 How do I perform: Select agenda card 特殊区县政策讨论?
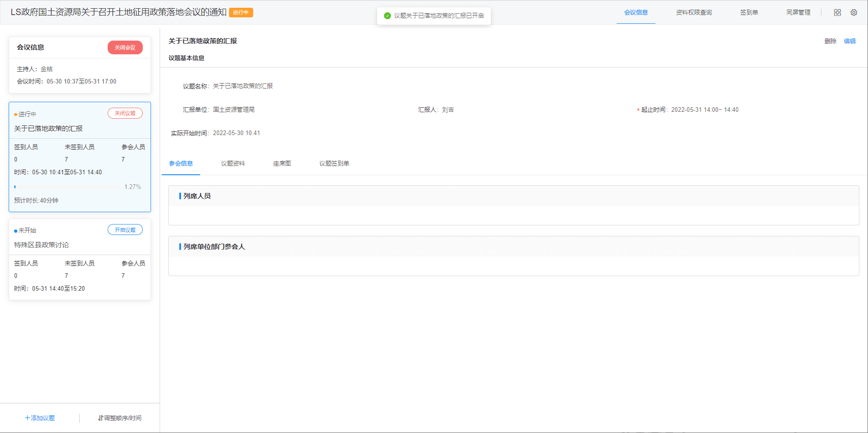point(80,259)
